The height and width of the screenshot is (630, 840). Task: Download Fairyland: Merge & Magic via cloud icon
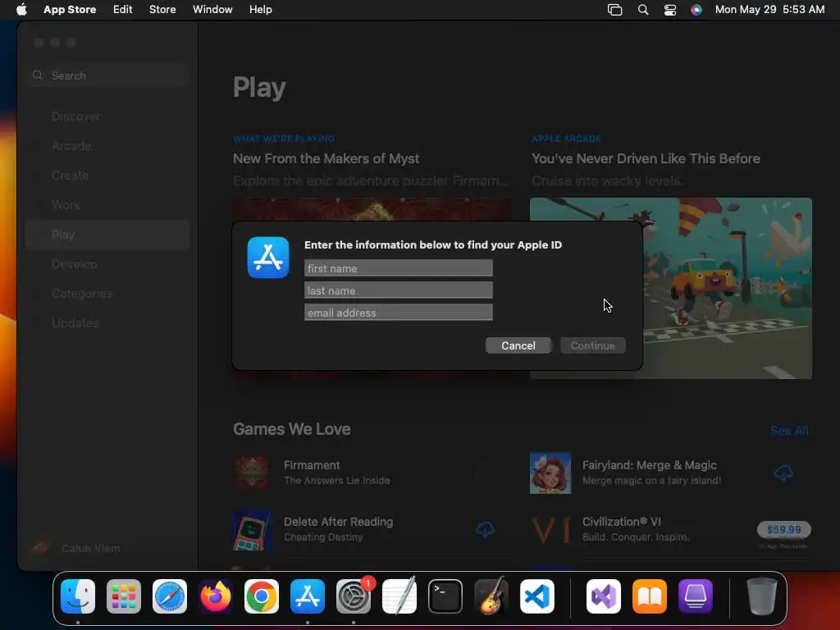click(x=783, y=473)
